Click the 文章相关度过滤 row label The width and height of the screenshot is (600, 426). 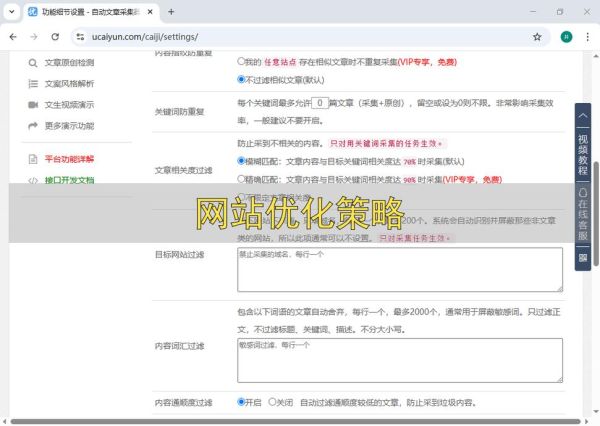pos(183,170)
